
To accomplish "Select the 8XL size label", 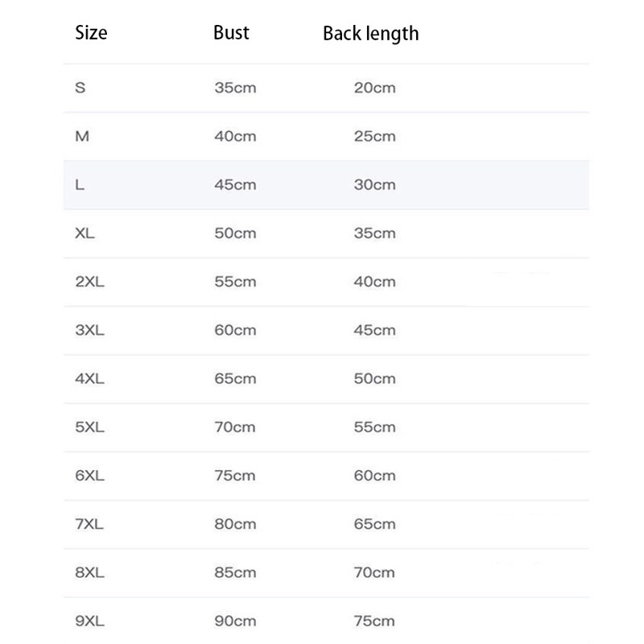I will pyautogui.click(x=89, y=573).
